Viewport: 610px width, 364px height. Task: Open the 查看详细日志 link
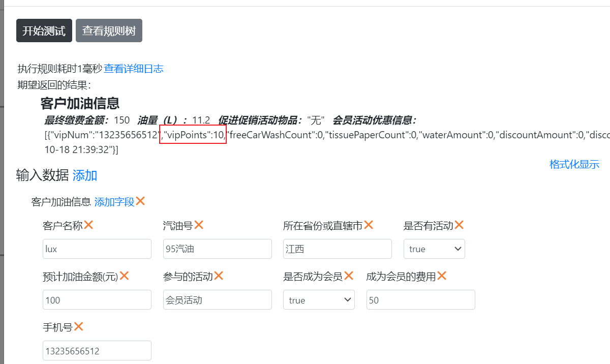(x=134, y=69)
